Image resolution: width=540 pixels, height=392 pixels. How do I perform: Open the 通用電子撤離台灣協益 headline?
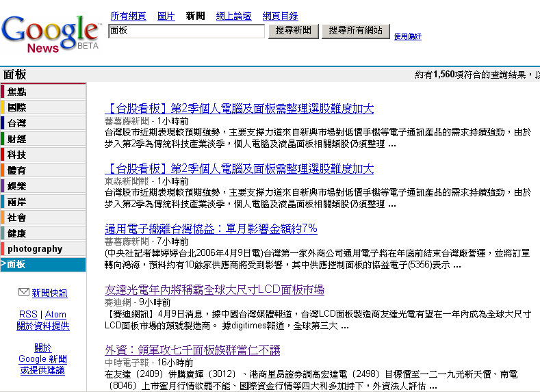click(211, 229)
